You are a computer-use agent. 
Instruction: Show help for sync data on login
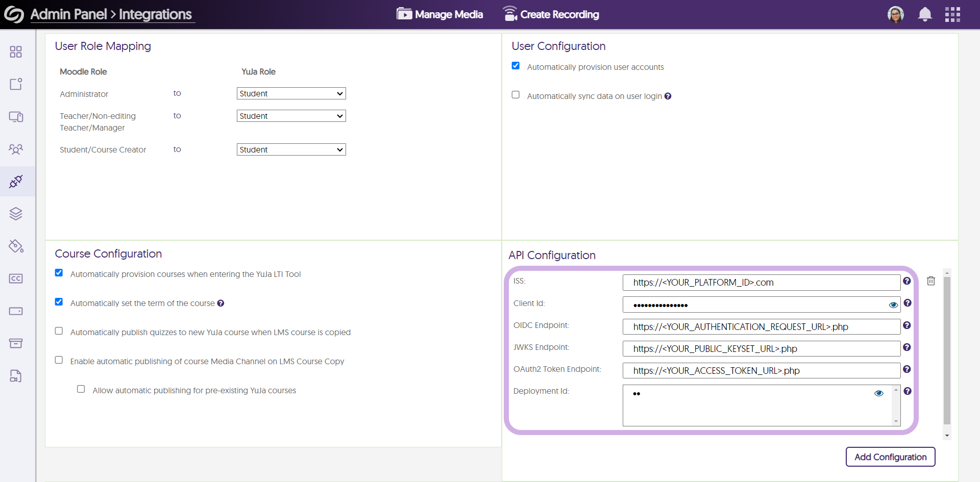click(668, 96)
